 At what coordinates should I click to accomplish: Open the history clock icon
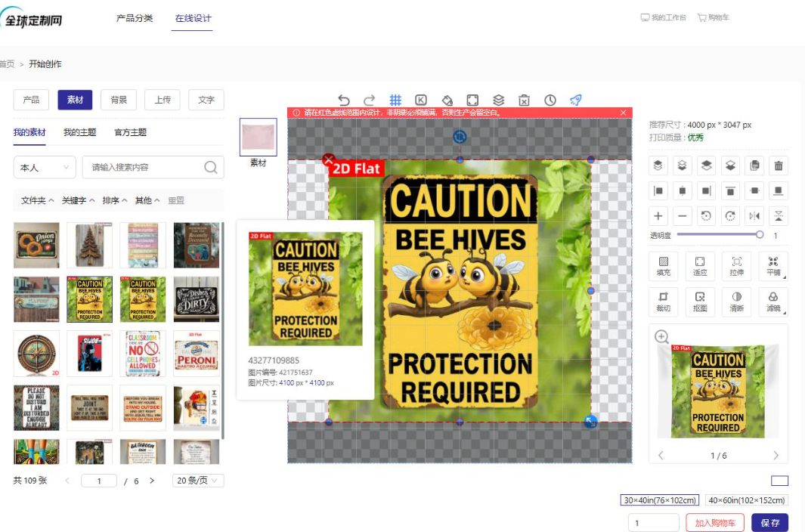click(550, 101)
